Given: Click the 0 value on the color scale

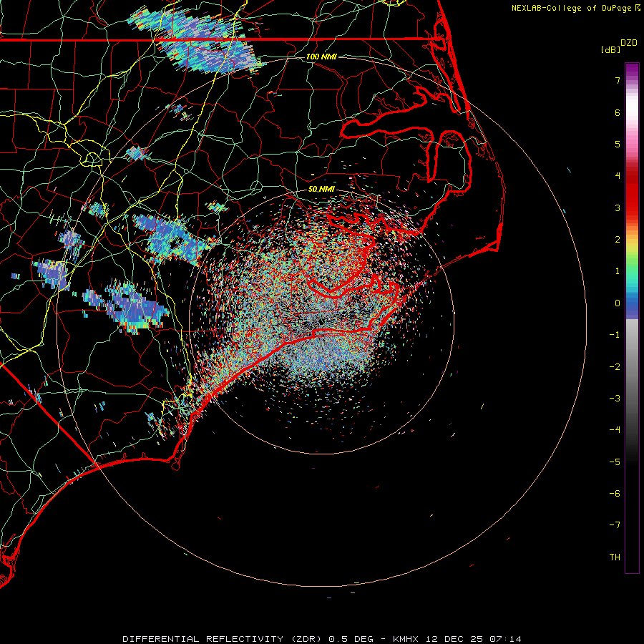Looking at the screenshot, I should (618, 303).
